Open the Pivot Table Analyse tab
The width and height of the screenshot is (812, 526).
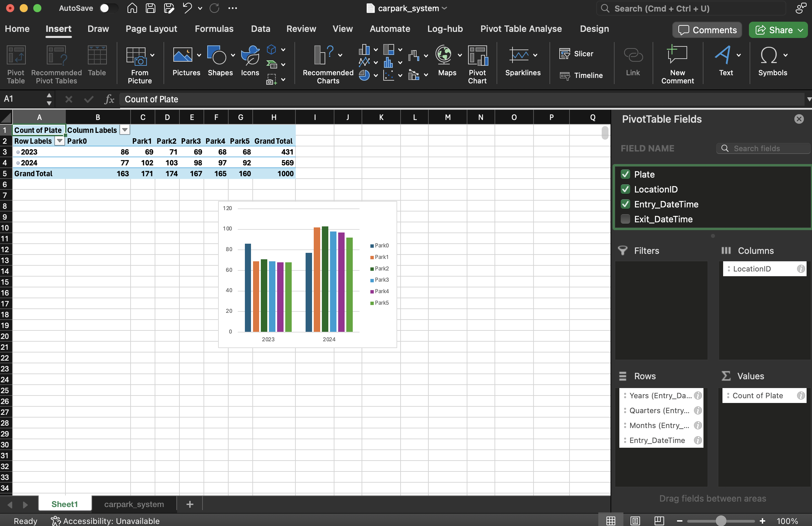(x=521, y=29)
